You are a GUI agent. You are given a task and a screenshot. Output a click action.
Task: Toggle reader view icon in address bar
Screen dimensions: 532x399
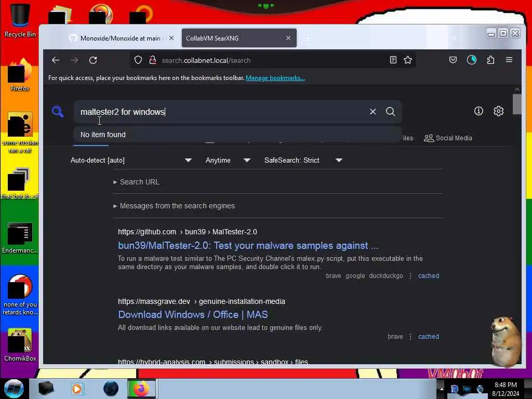(393, 60)
